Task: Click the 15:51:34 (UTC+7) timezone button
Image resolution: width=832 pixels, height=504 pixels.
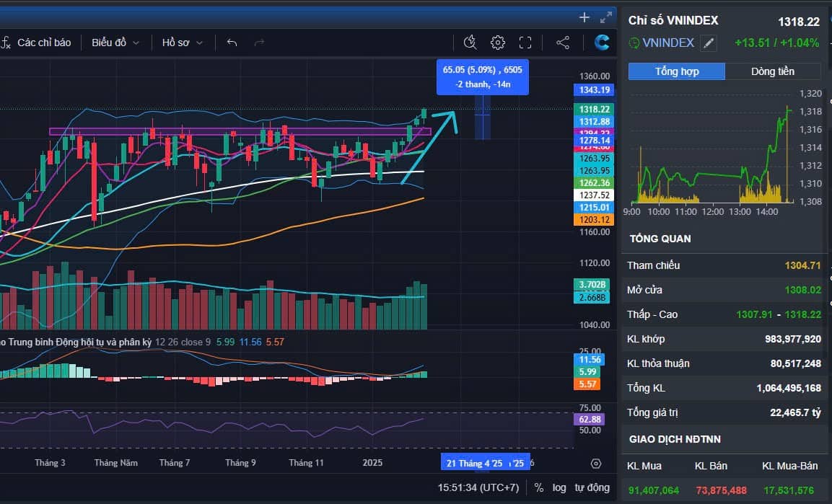Action: tap(478, 487)
